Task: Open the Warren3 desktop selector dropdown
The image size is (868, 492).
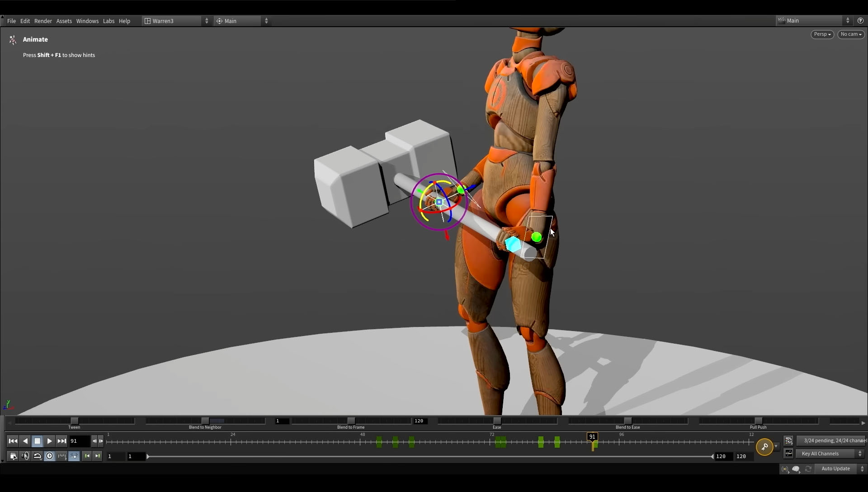Action: [176, 21]
